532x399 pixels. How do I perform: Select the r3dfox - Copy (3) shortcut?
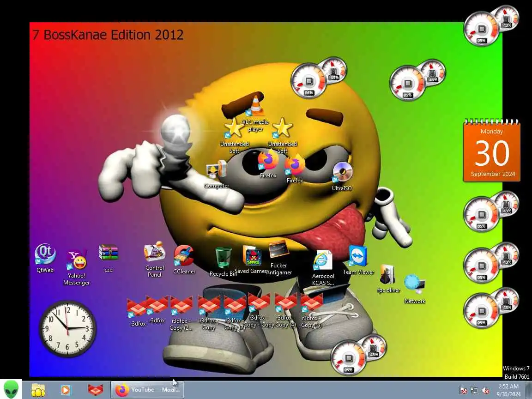(311, 311)
